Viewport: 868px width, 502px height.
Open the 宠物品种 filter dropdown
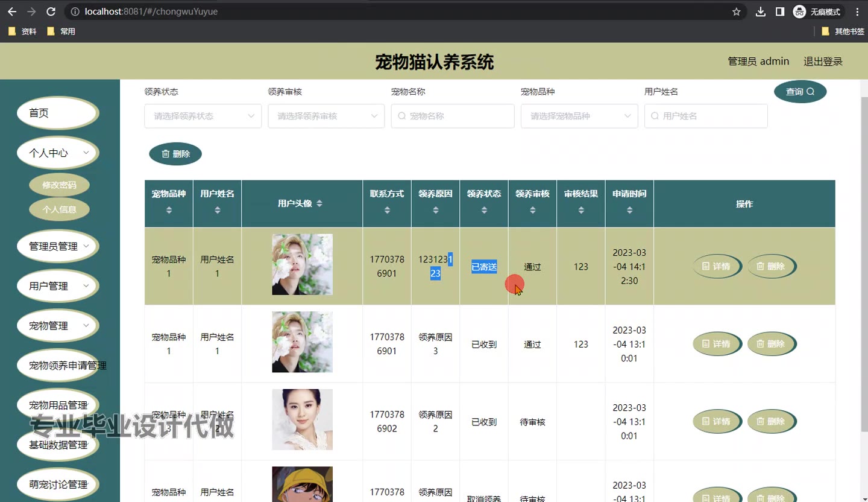coord(579,116)
